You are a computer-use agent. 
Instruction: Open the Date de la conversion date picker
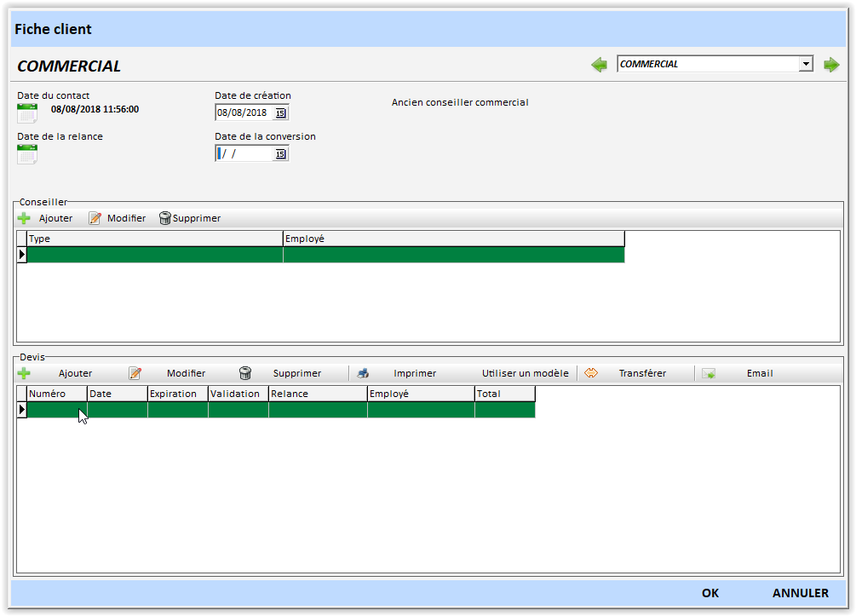(x=280, y=154)
